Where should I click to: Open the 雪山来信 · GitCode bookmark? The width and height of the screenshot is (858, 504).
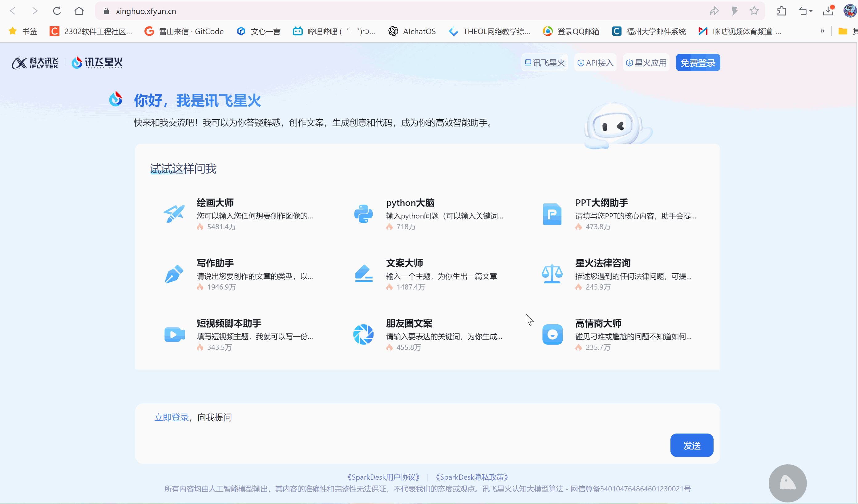tap(184, 31)
